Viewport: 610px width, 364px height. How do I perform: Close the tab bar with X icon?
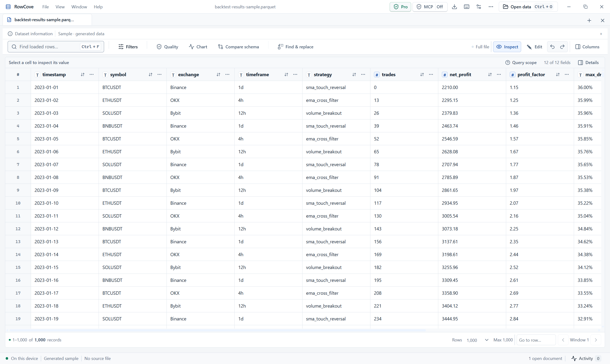(602, 21)
